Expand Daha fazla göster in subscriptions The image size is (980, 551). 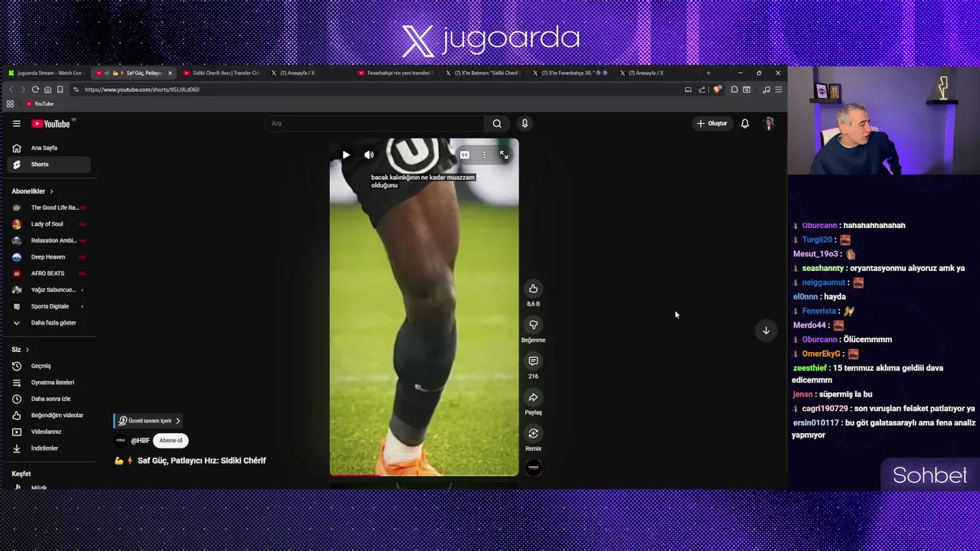[47, 323]
